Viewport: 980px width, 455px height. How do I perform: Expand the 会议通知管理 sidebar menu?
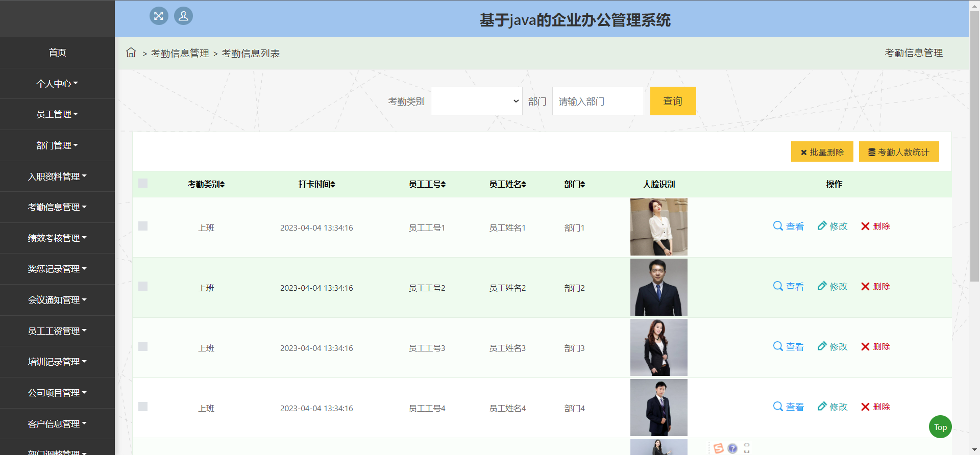pos(57,300)
